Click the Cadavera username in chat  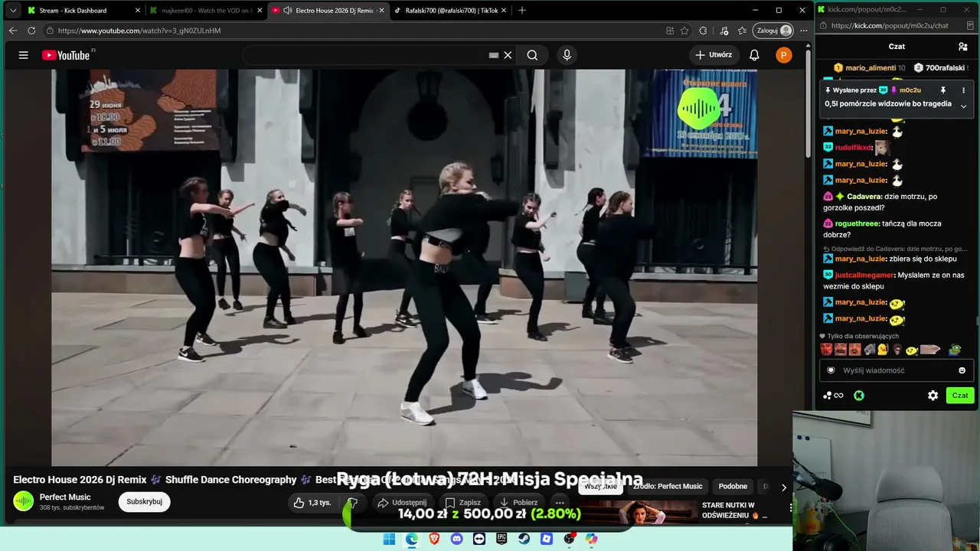coord(864,197)
